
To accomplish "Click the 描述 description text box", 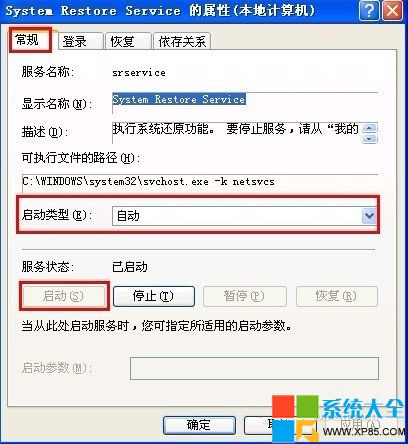I will [x=237, y=133].
